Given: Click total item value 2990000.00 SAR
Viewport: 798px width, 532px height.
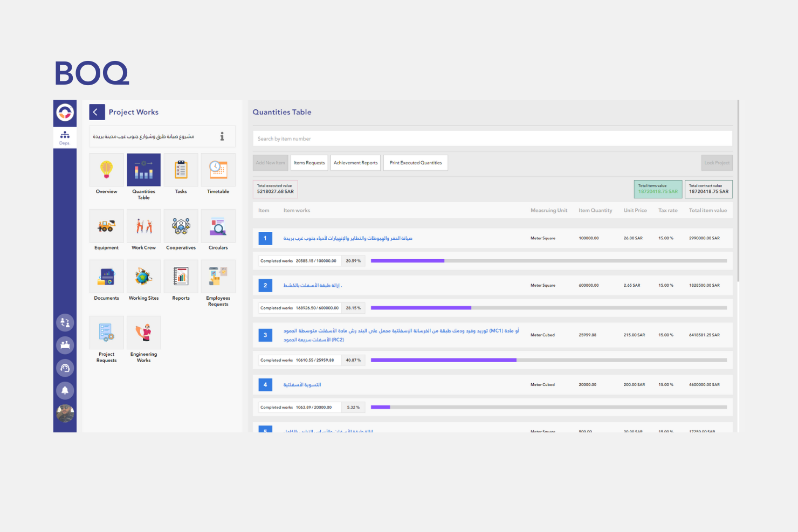Looking at the screenshot, I should click(x=704, y=238).
